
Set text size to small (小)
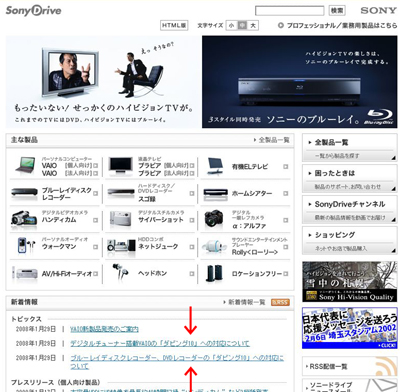pyautogui.click(x=232, y=25)
